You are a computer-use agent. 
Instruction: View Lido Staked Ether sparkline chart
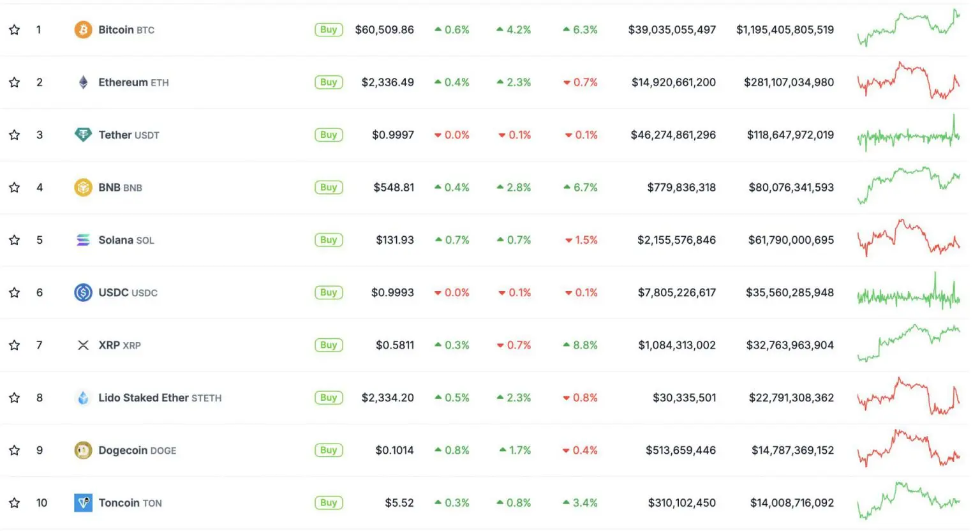(909, 396)
